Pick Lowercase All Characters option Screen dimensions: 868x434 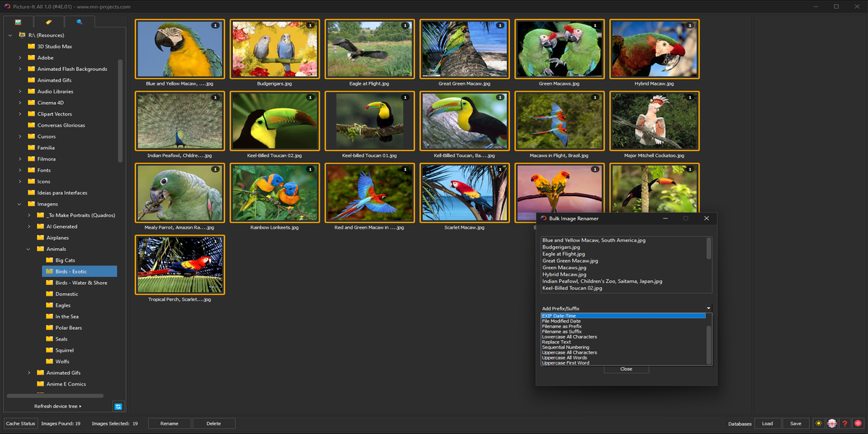tap(569, 337)
